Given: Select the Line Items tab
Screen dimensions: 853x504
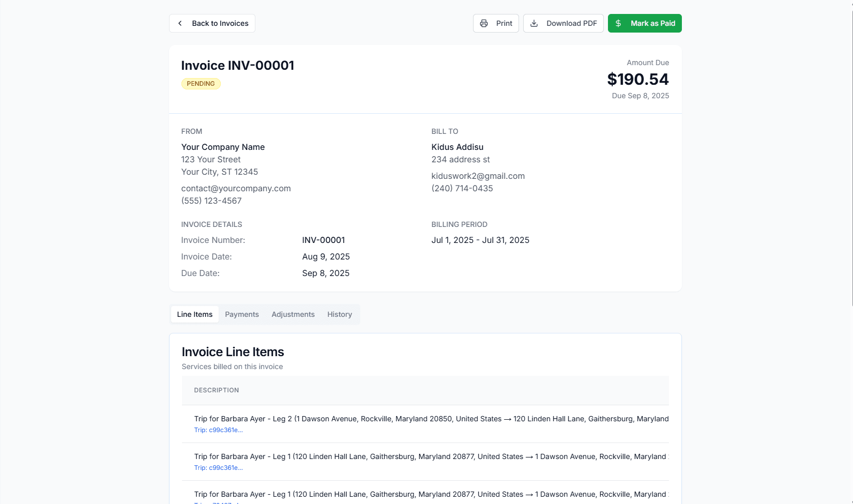Looking at the screenshot, I should pyautogui.click(x=194, y=314).
